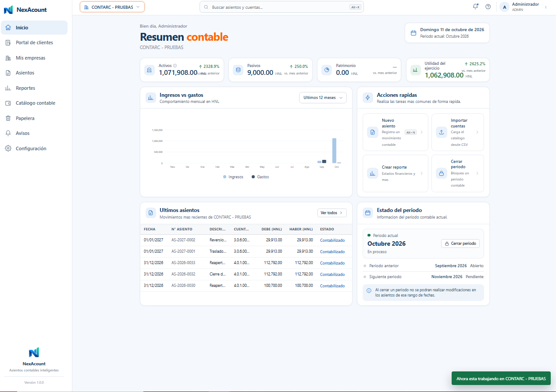Open Mis empresas menu item
Image resolution: width=556 pixels, height=392 pixels.
(x=34, y=58)
